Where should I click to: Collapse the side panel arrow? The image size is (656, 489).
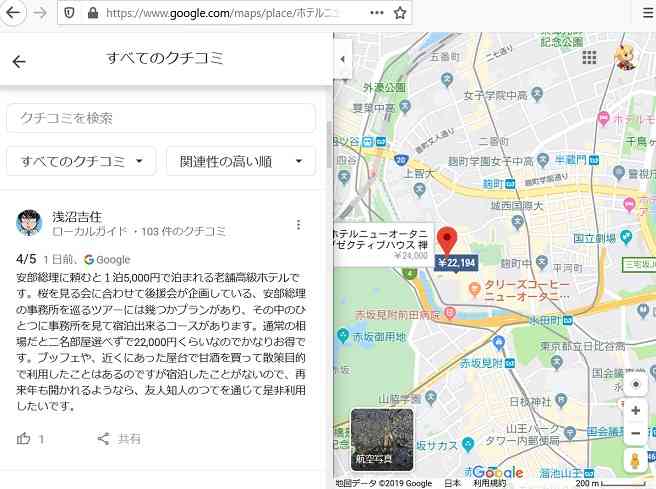343,59
